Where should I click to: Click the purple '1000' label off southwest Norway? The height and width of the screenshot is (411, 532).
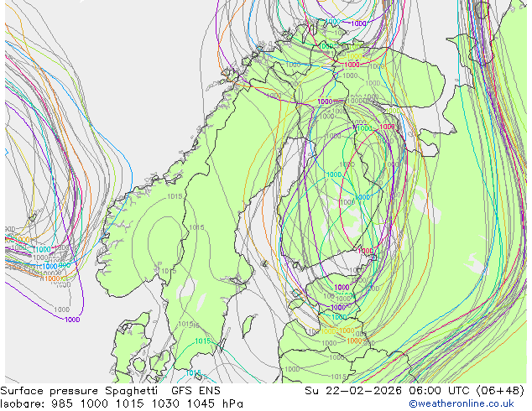[x=72, y=320]
